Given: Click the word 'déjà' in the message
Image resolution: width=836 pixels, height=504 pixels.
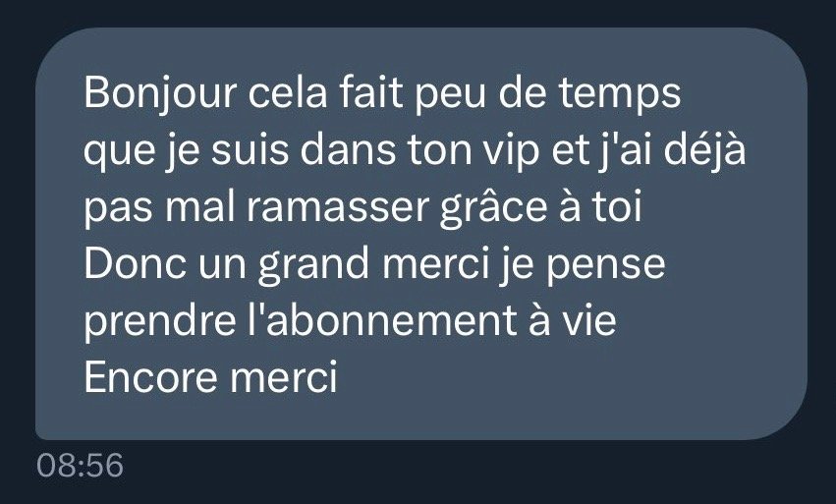Looking at the screenshot, I should [x=703, y=150].
